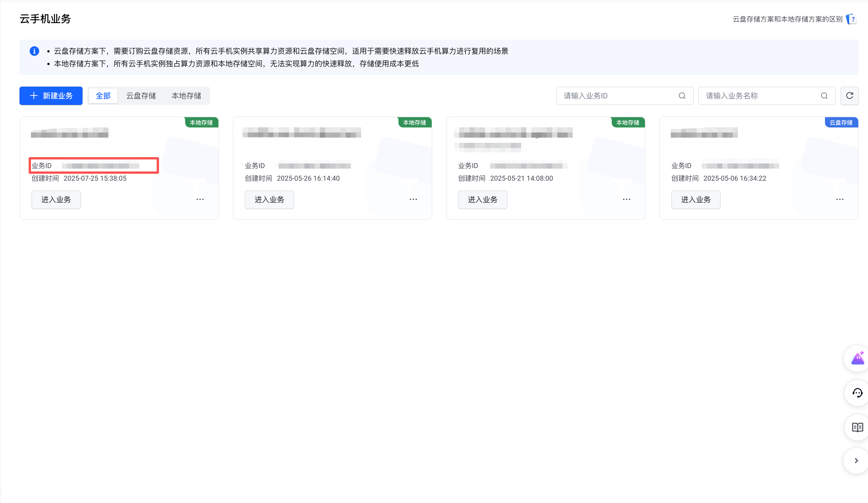
Task: Click the business name search input field
Action: (758, 96)
